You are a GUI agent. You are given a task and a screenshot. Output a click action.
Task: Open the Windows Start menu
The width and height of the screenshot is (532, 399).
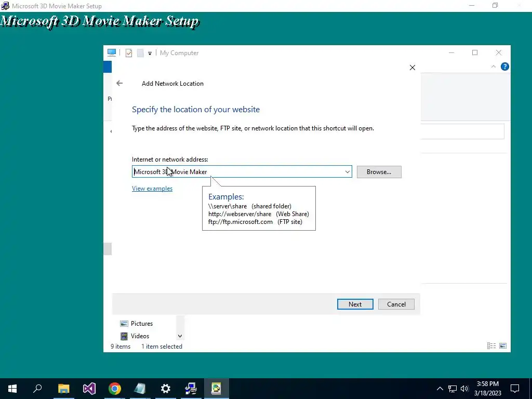(12, 389)
